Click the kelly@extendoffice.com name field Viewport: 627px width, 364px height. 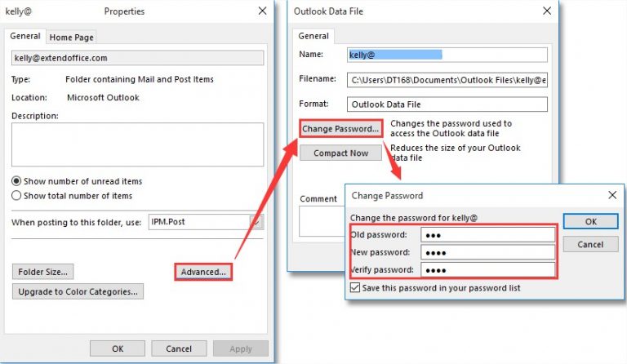tap(137, 58)
